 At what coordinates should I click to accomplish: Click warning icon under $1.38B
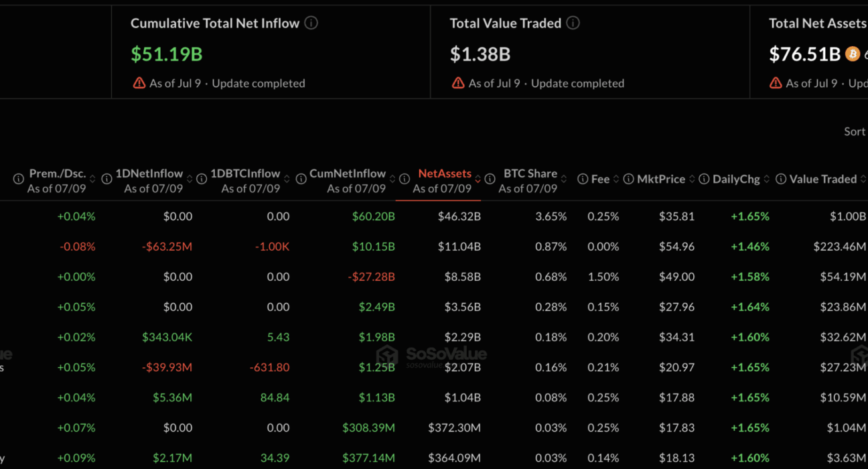click(458, 83)
